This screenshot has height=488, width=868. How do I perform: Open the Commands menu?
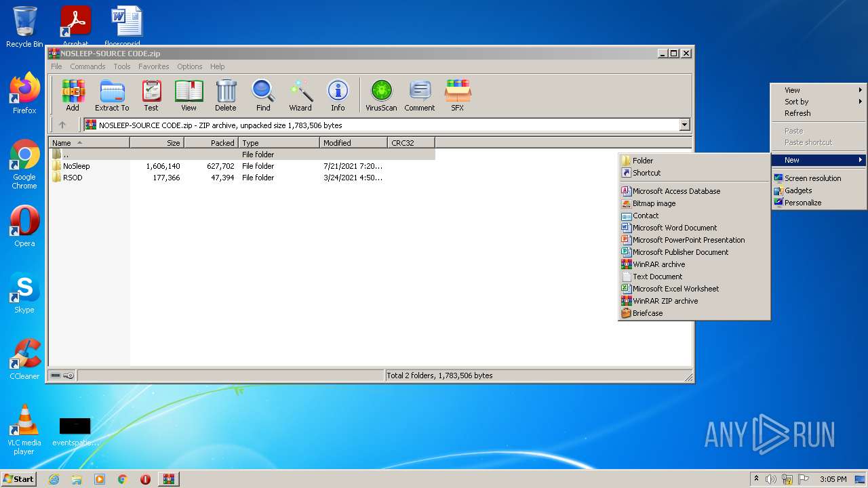(87, 66)
